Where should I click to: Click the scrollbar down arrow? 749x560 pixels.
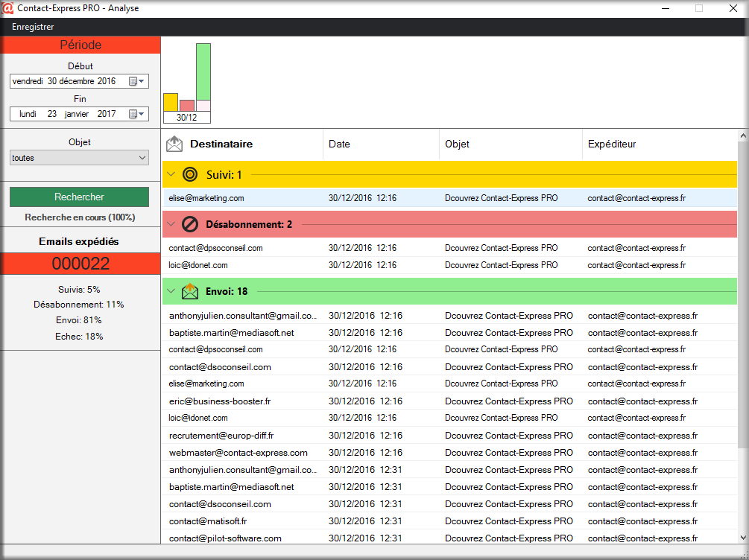(743, 538)
